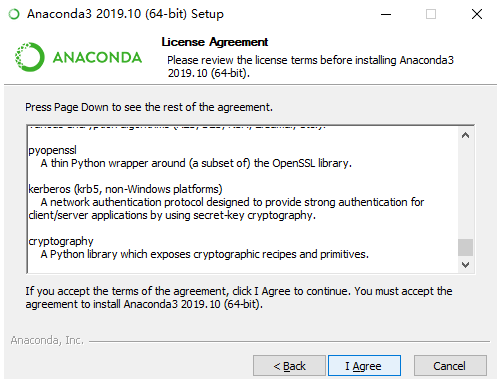497x379 pixels.
Task: Click the pyopenssl heading in license text
Action: (x=52, y=150)
